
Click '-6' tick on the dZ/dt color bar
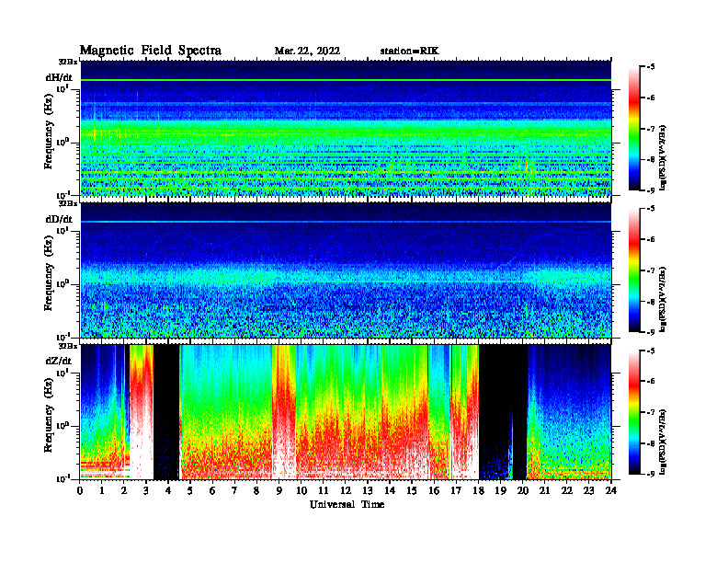[x=650, y=382]
